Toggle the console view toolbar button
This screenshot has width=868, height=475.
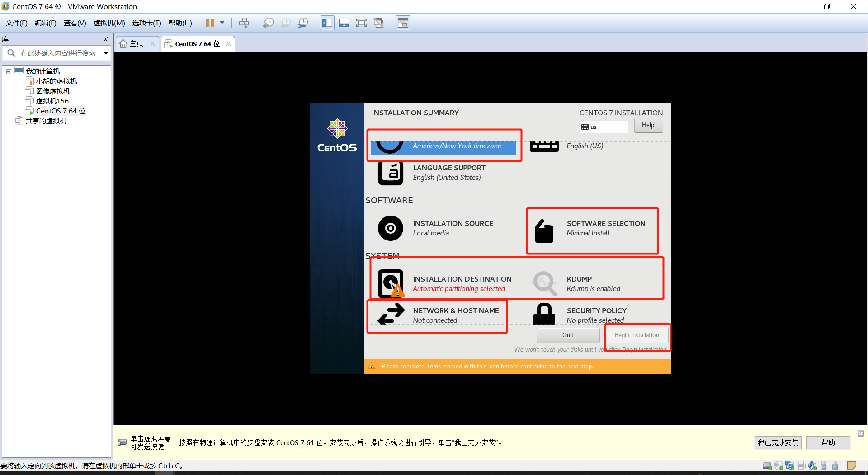pyautogui.click(x=403, y=23)
